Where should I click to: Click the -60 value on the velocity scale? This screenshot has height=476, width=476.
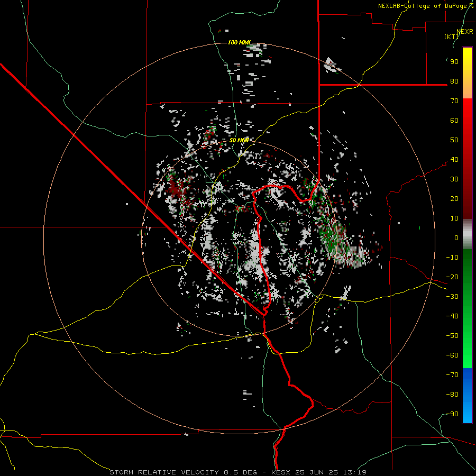point(452,355)
